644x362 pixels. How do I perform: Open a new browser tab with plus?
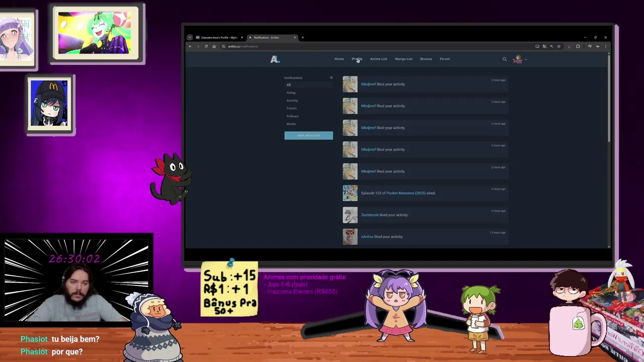[302, 37]
